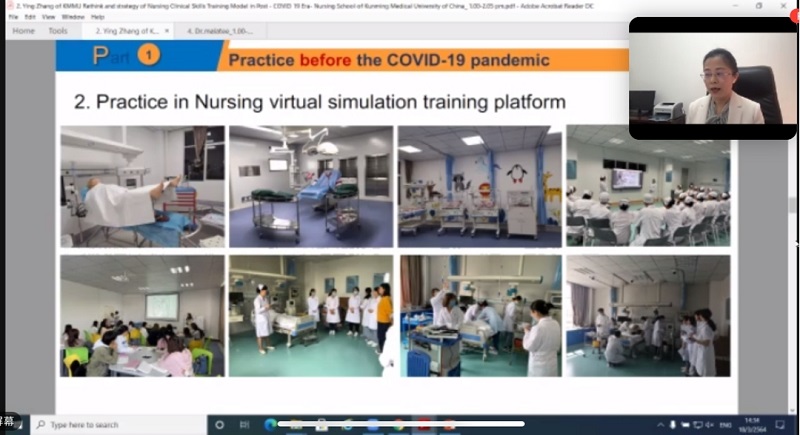Open the View menu
800x435 pixels.
click(50, 17)
